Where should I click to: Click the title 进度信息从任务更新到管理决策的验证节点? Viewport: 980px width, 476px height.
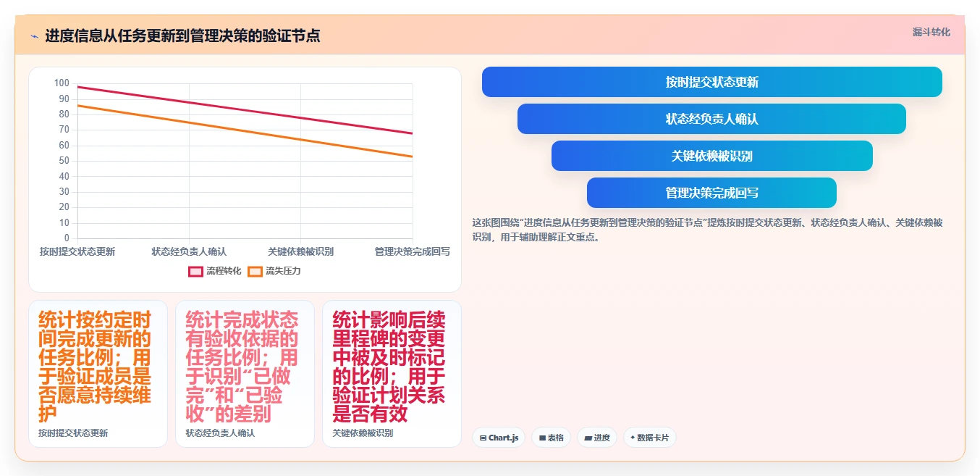pyautogui.click(x=182, y=36)
